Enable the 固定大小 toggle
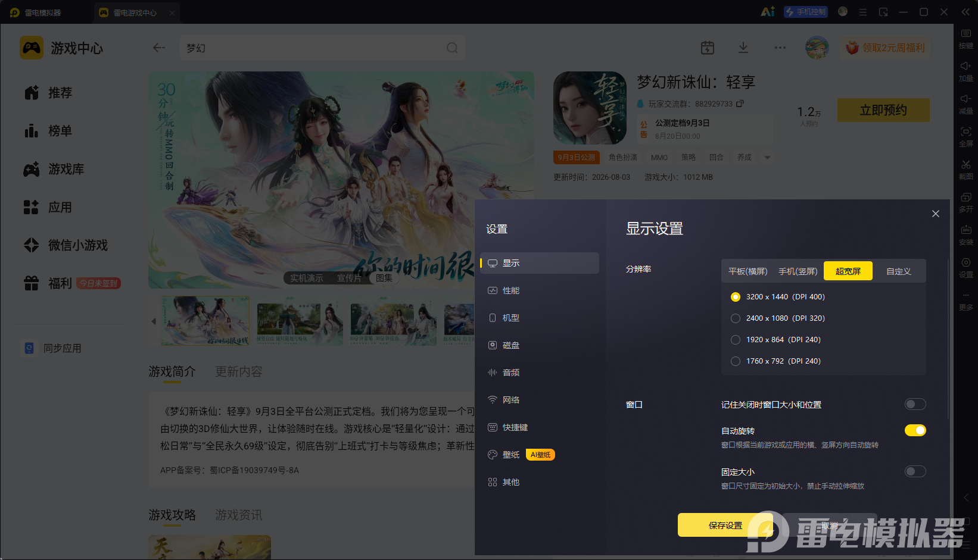Screen dimensions: 978x560 click(x=915, y=472)
